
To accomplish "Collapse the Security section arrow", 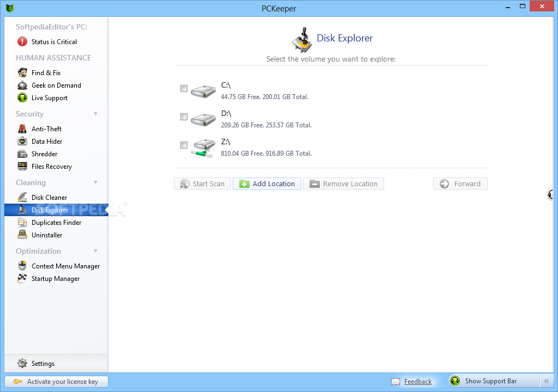I will coord(96,114).
